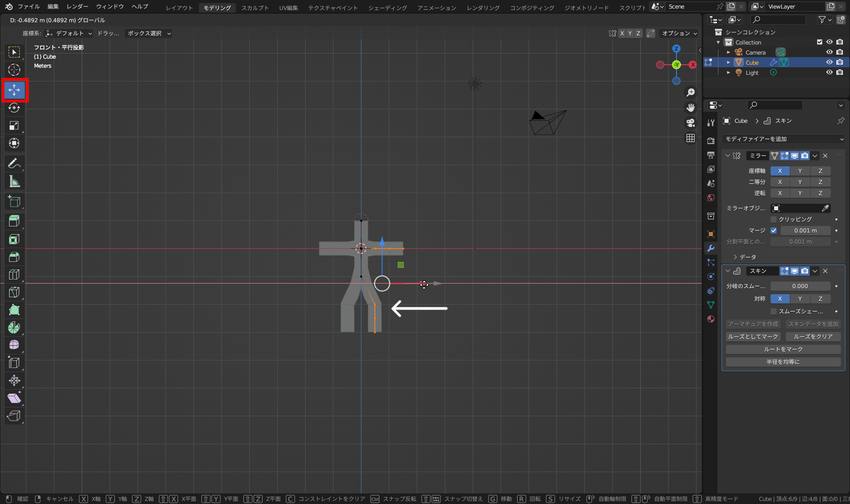Click the ルーズをクリア button
Viewport: 850px width, 504px height.
tap(813, 337)
